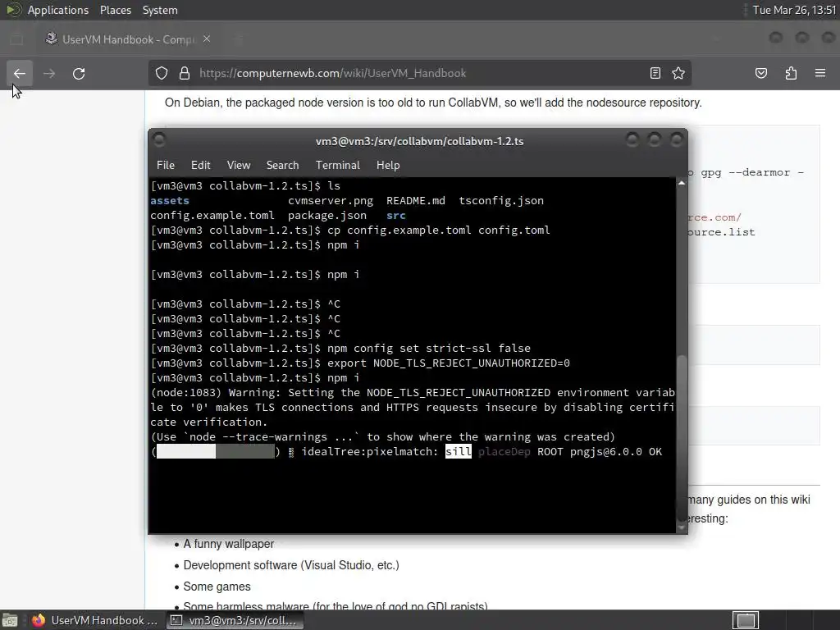Open the browser extensions puzzle icon
The image size is (840, 630).
[x=791, y=73]
